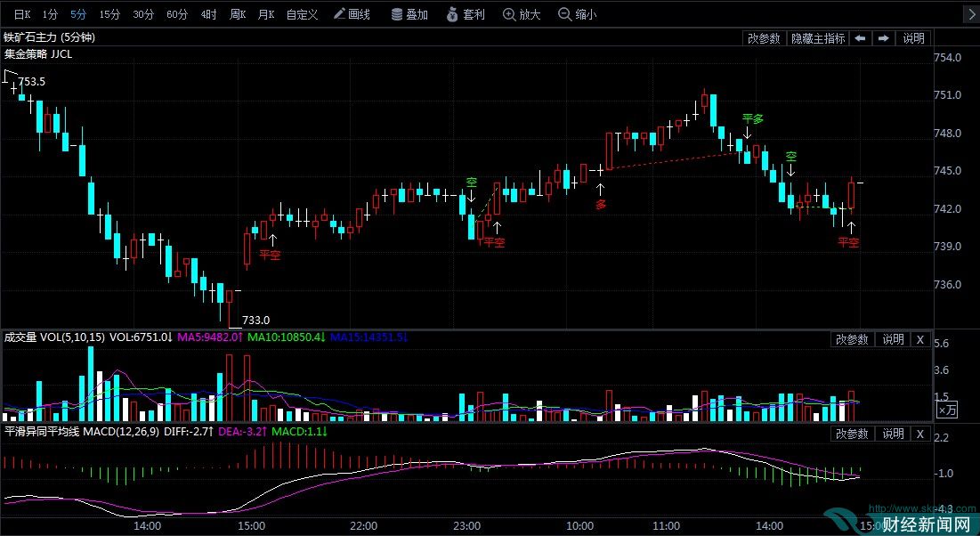Click 隐藏主指标 to hide main indicator

click(x=817, y=38)
